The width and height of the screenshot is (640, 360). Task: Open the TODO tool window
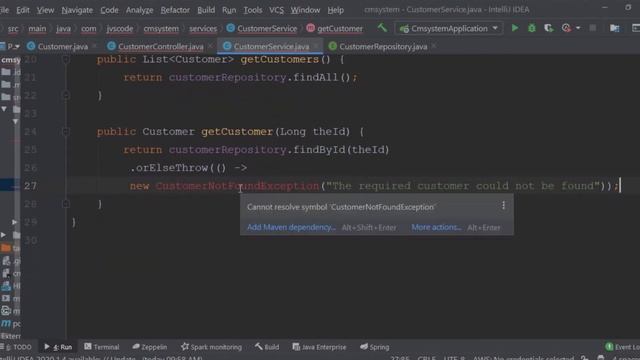pyautogui.click(x=18, y=347)
